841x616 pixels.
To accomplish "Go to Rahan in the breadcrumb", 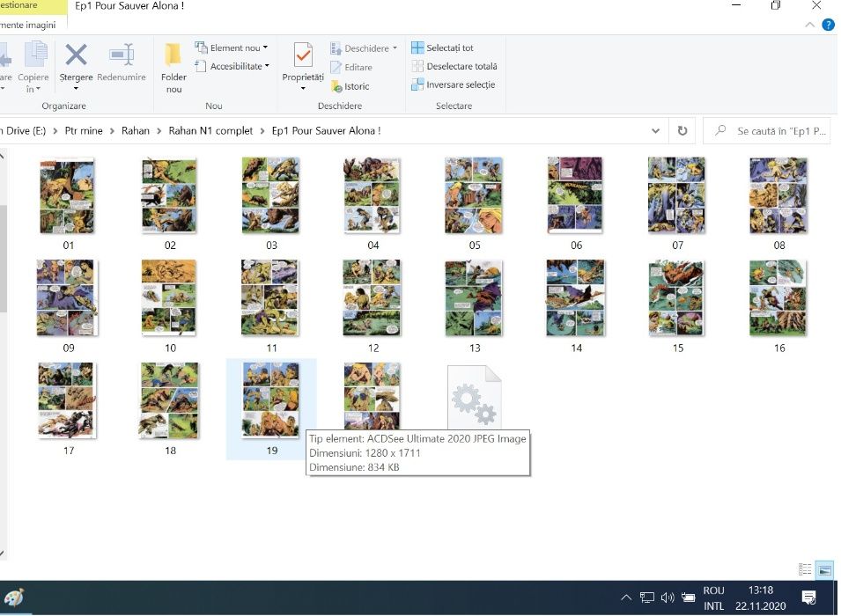I will (x=135, y=131).
